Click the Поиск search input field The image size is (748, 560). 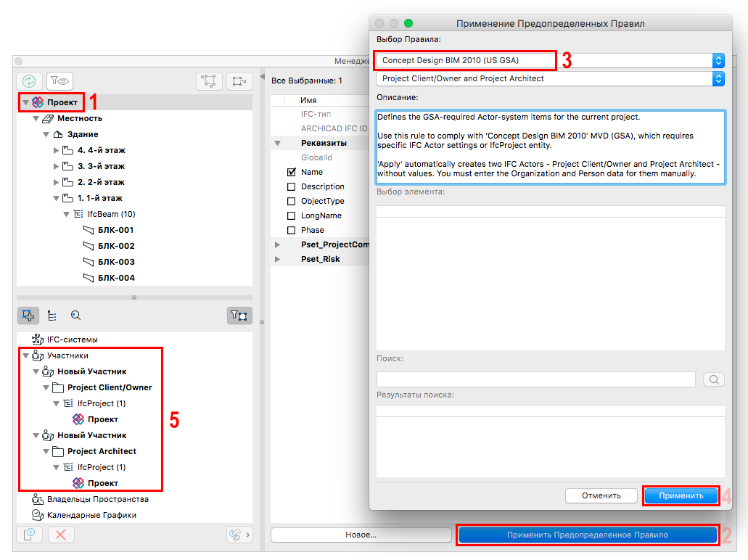click(535, 379)
